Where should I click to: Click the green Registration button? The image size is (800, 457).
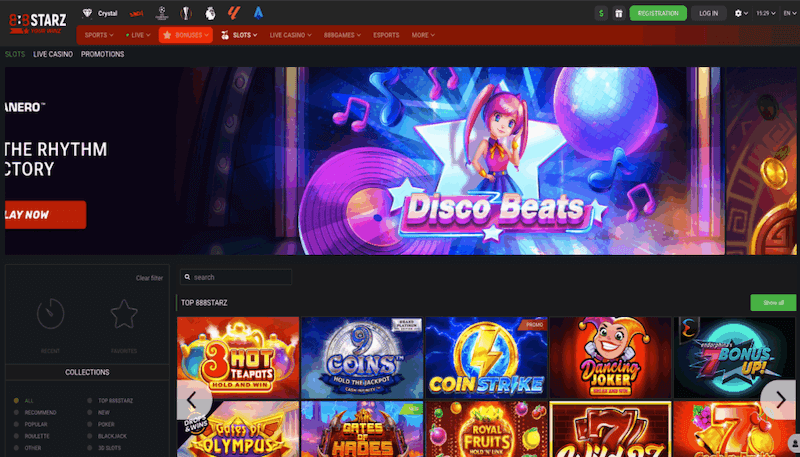[x=658, y=13]
